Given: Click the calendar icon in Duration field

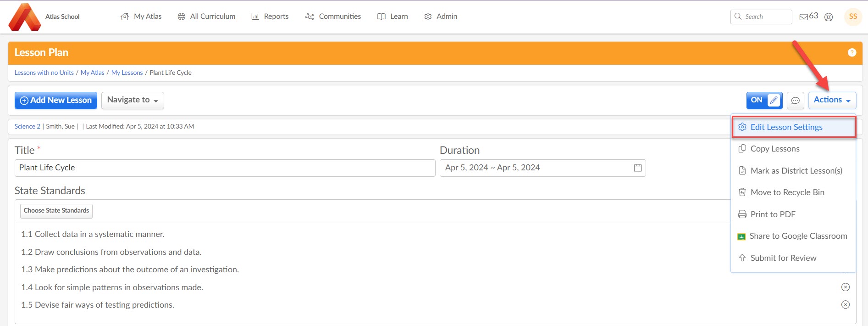Looking at the screenshot, I should point(638,168).
